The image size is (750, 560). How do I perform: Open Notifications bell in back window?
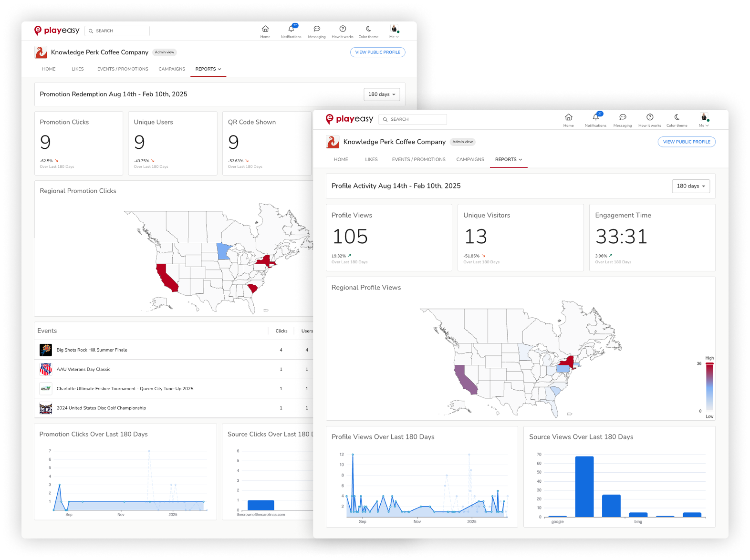click(291, 29)
